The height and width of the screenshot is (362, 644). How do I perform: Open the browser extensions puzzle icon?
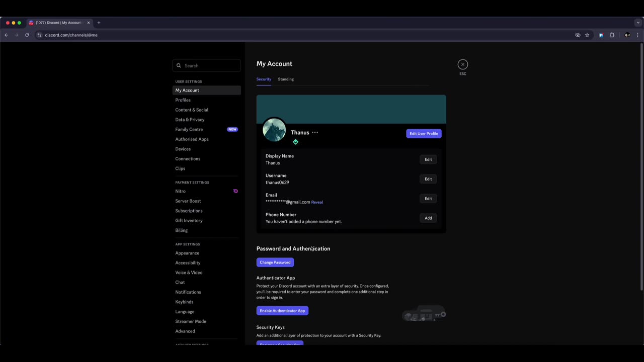click(x=612, y=35)
